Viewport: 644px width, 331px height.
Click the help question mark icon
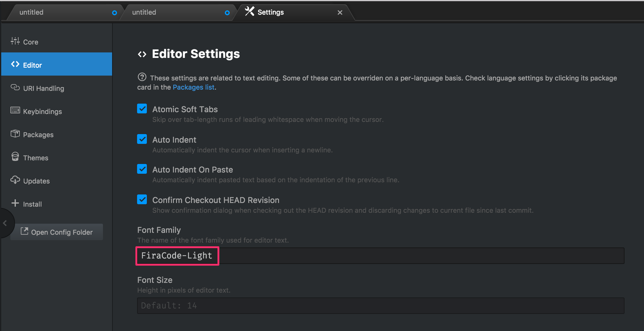pos(142,77)
